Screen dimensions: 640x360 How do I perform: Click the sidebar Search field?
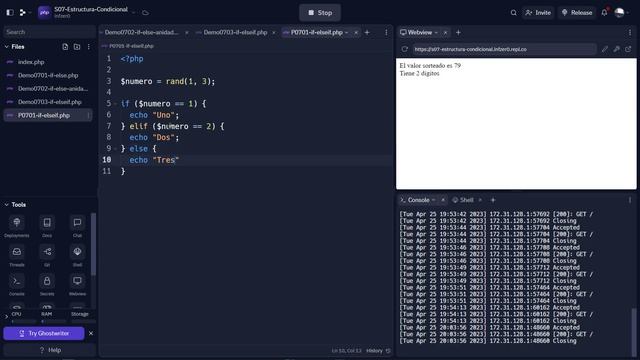pyautogui.click(x=49, y=32)
